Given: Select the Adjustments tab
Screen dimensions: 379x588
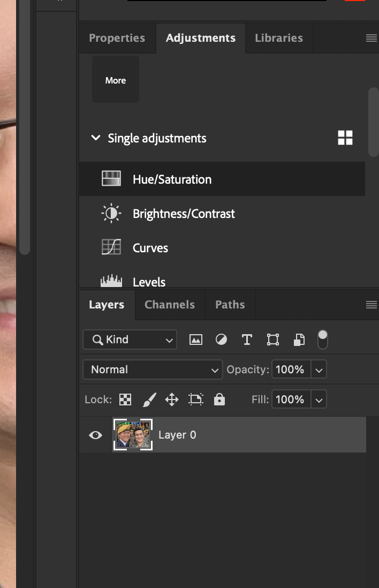Looking at the screenshot, I should (201, 38).
